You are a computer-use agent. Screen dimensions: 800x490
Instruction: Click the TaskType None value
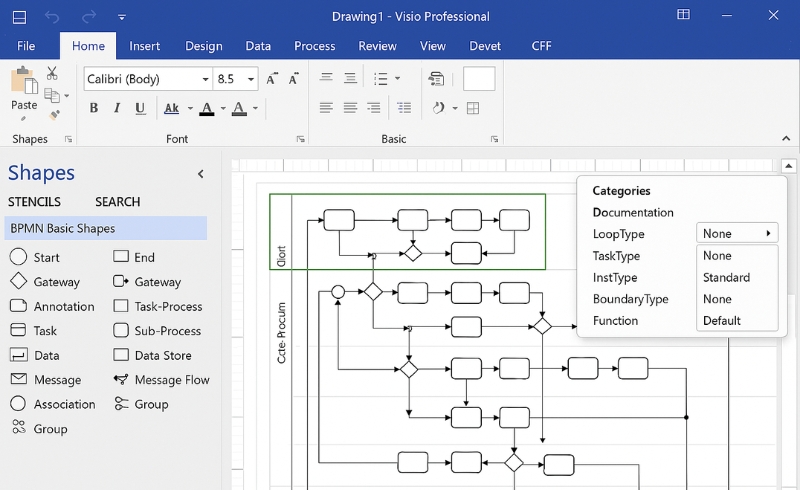[x=717, y=256]
